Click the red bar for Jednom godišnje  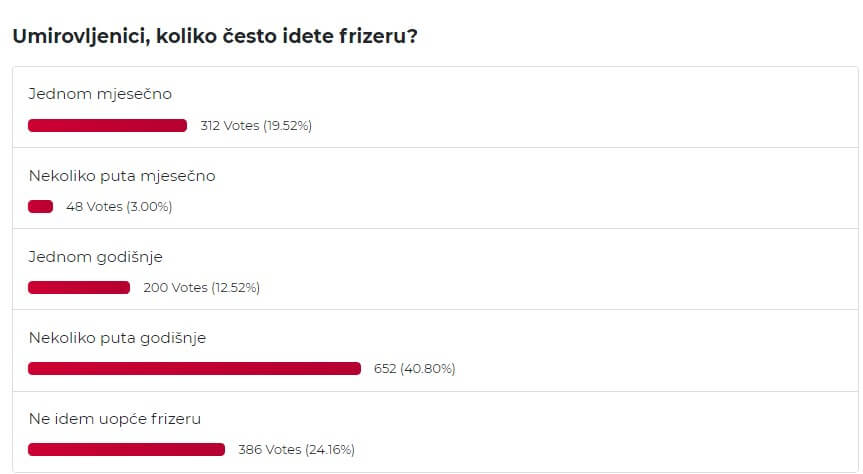coord(79,287)
